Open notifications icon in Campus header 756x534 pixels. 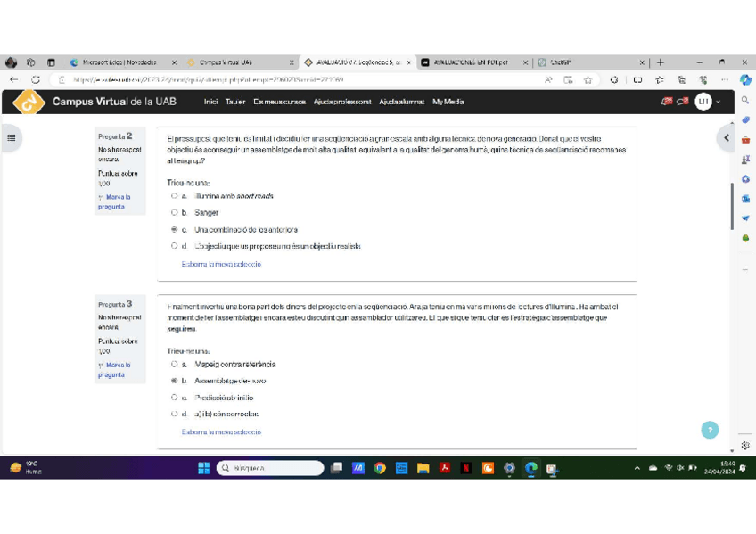(x=667, y=102)
